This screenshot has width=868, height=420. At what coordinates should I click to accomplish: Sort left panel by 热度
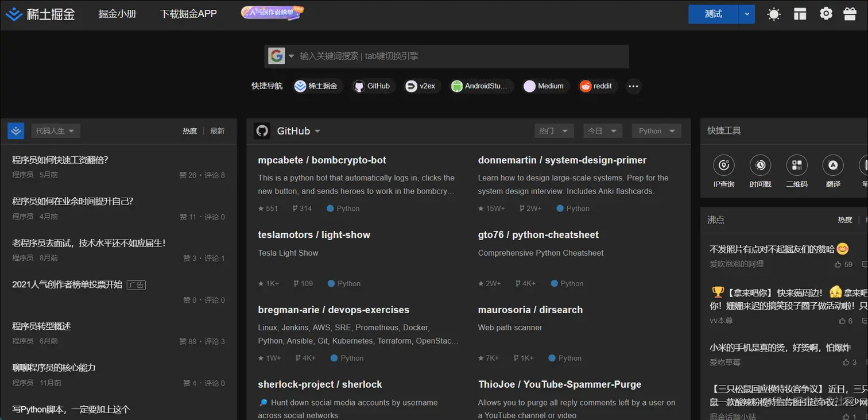tap(189, 131)
